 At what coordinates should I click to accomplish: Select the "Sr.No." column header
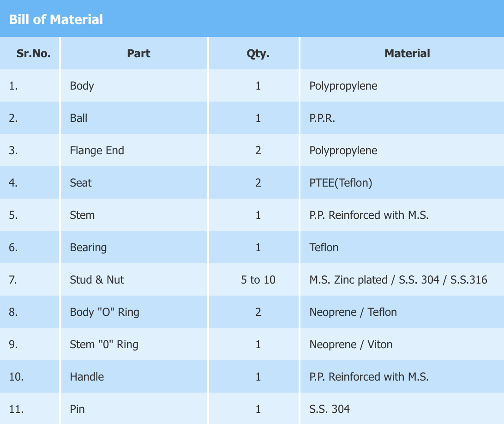33,54
